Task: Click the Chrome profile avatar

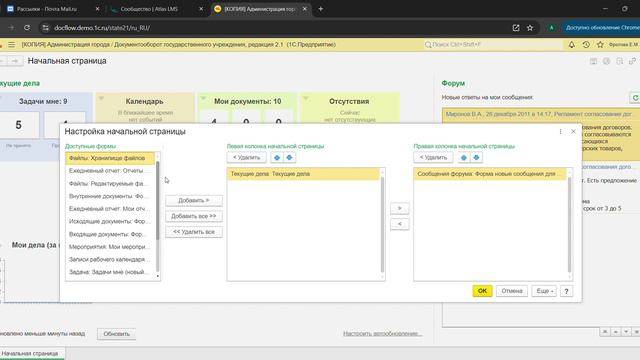Action: (x=551, y=28)
